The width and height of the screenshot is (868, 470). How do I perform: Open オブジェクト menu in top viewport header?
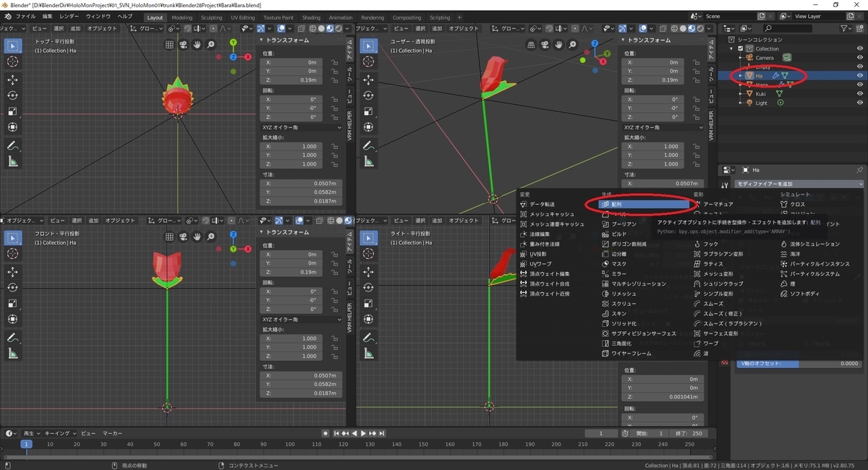[x=101, y=28]
